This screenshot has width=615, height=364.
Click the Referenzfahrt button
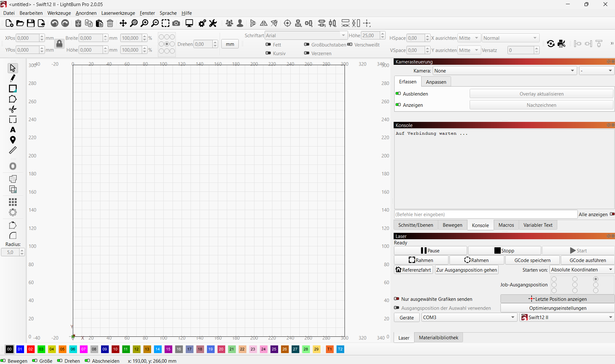pyautogui.click(x=413, y=270)
